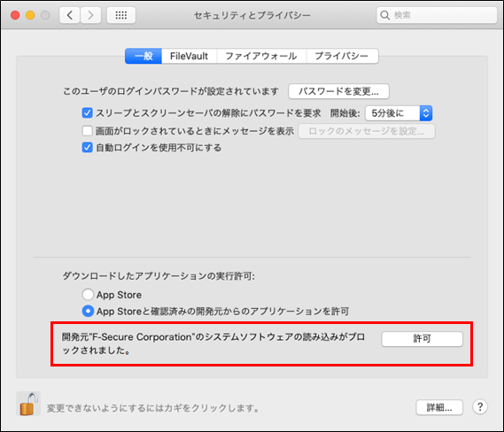Click the back arrow navigation button
The image size is (504, 432).
click(x=69, y=15)
